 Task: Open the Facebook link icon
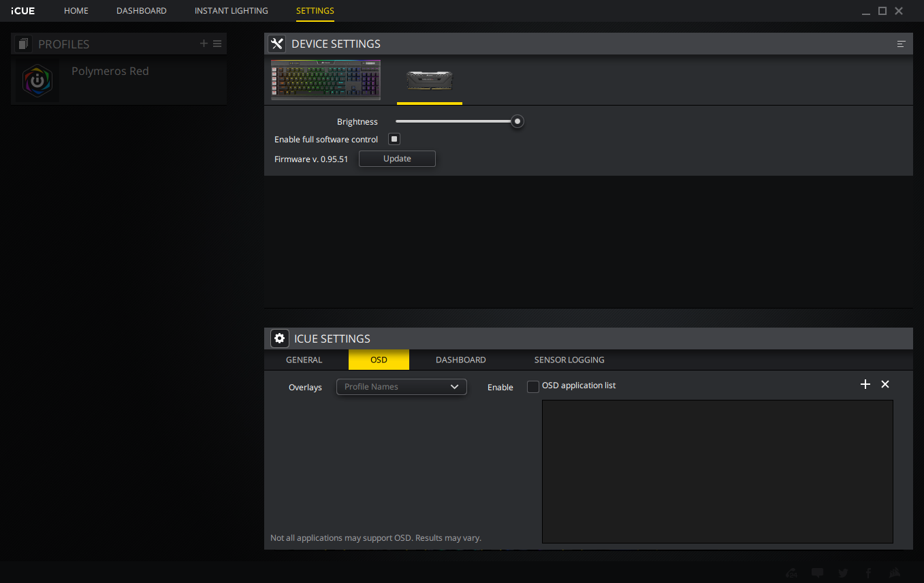[x=869, y=573]
